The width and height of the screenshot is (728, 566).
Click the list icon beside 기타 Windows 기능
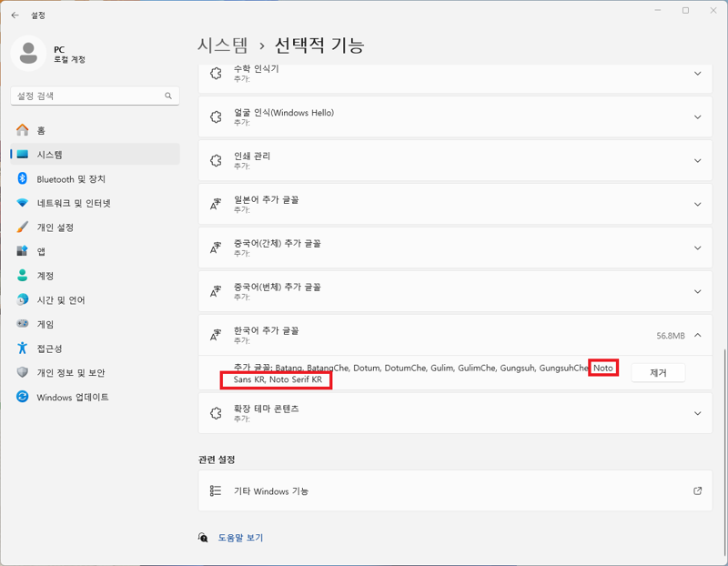coord(216,490)
